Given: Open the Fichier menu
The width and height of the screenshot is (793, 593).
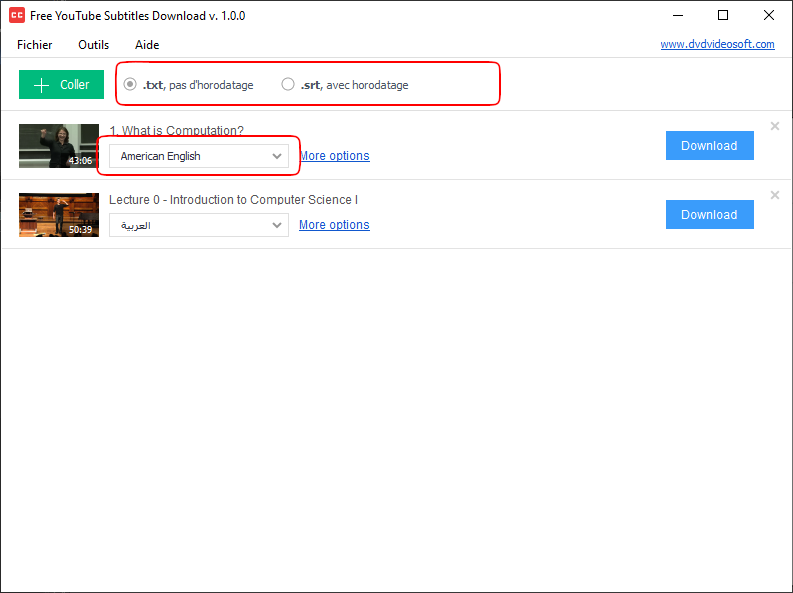Looking at the screenshot, I should 34,44.
